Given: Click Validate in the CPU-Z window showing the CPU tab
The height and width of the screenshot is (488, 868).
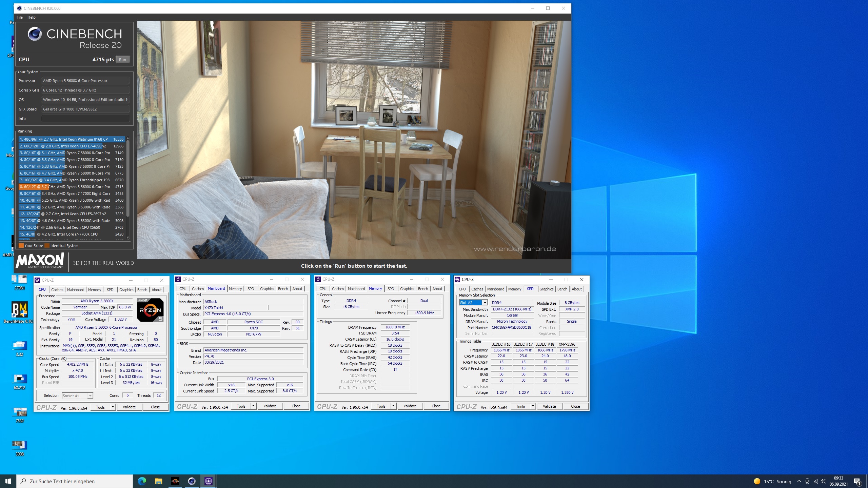Looking at the screenshot, I should [129, 407].
